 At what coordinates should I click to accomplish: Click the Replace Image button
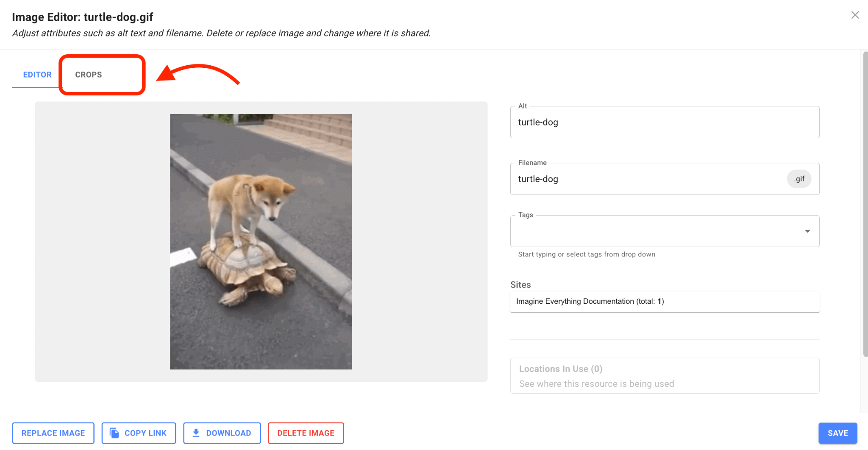53,433
